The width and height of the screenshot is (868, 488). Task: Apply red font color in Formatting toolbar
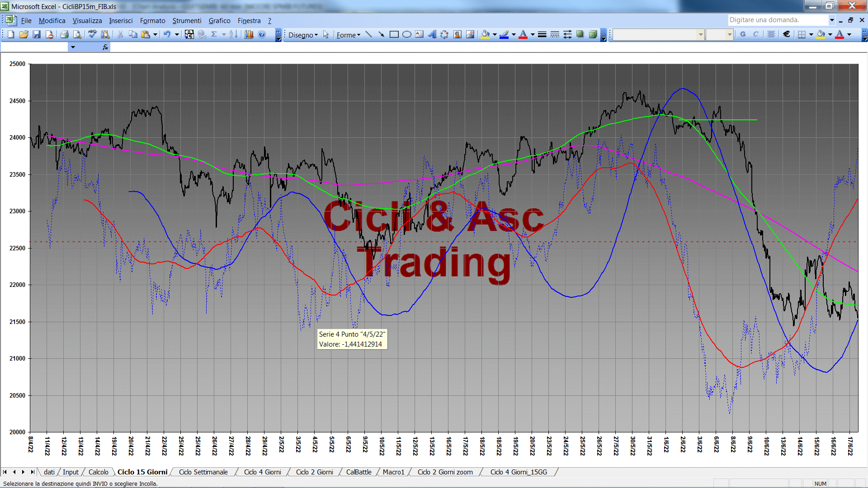click(x=840, y=34)
